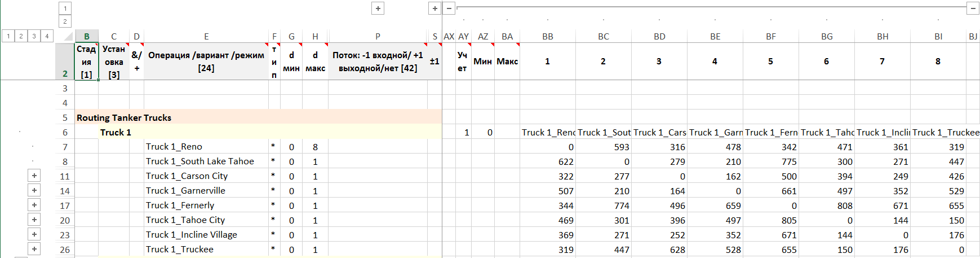Click the Routing Tanker Trucks cell
Screen dimensions: 980x258
[x=124, y=117]
